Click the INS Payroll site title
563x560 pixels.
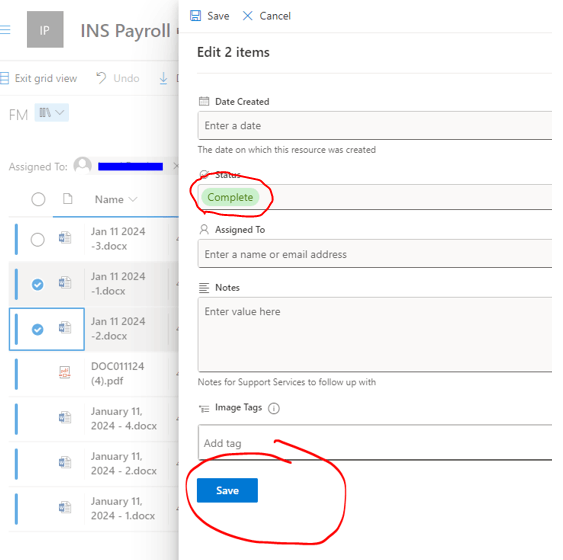pyautogui.click(x=125, y=31)
